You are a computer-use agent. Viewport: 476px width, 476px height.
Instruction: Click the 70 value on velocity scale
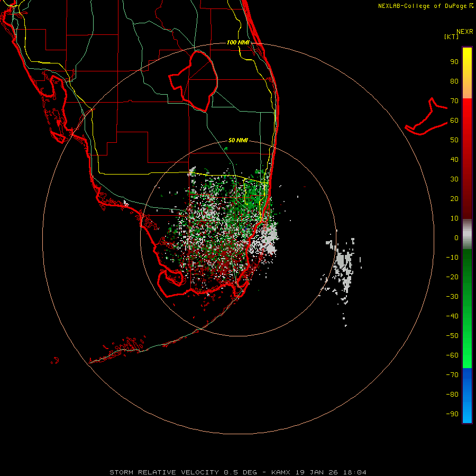pos(454,101)
